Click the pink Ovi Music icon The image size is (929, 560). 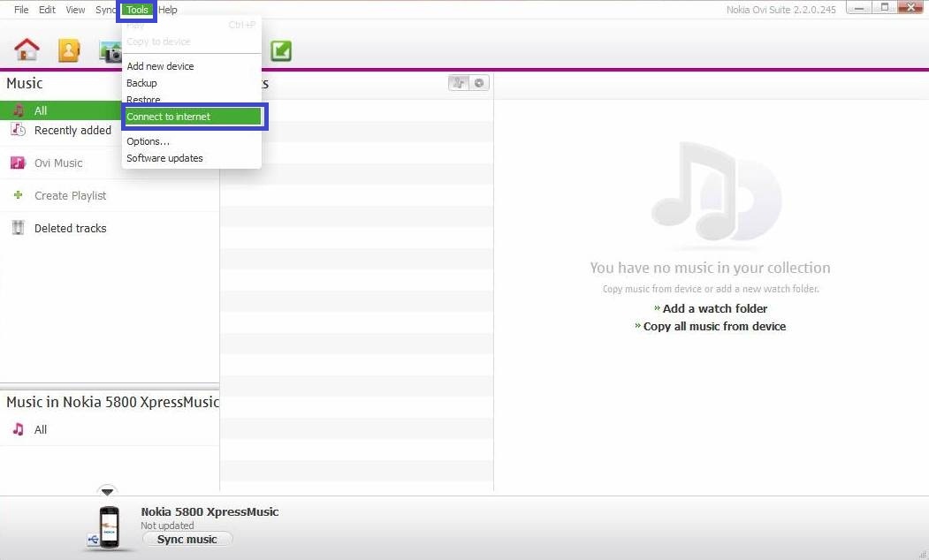coord(19,163)
